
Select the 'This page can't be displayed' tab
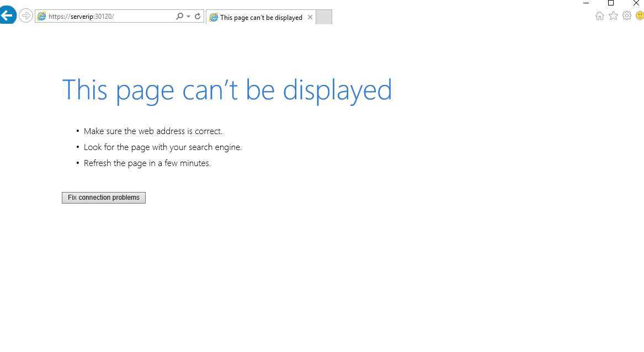coord(261,17)
